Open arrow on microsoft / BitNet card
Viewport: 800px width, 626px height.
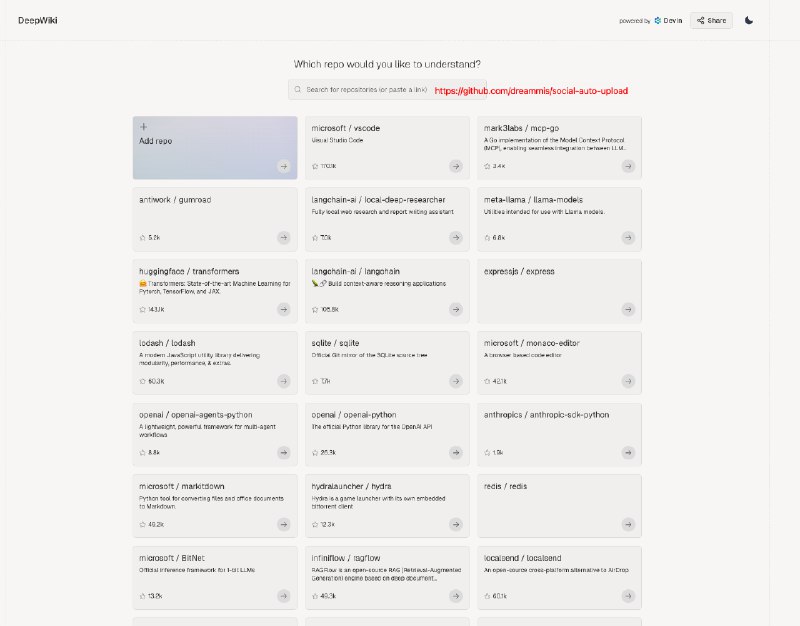[x=284, y=596]
